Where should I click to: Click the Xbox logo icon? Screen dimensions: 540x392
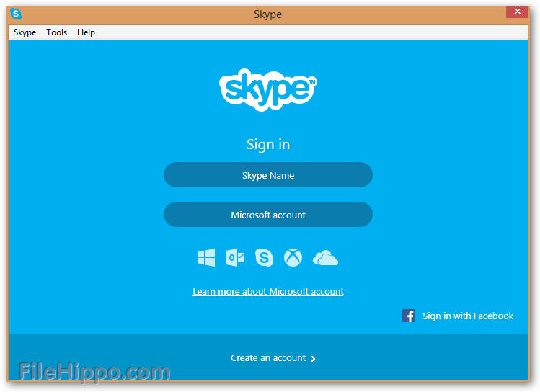[293, 257]
